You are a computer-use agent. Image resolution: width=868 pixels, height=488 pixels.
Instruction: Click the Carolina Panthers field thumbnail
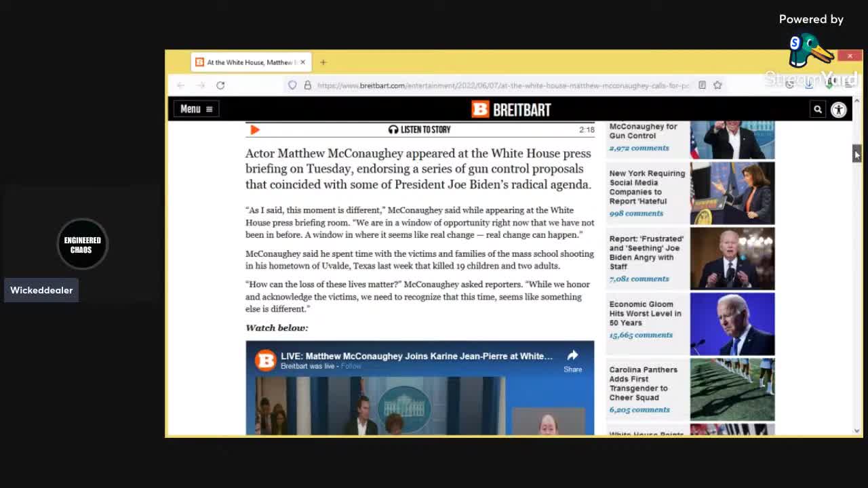732,389
